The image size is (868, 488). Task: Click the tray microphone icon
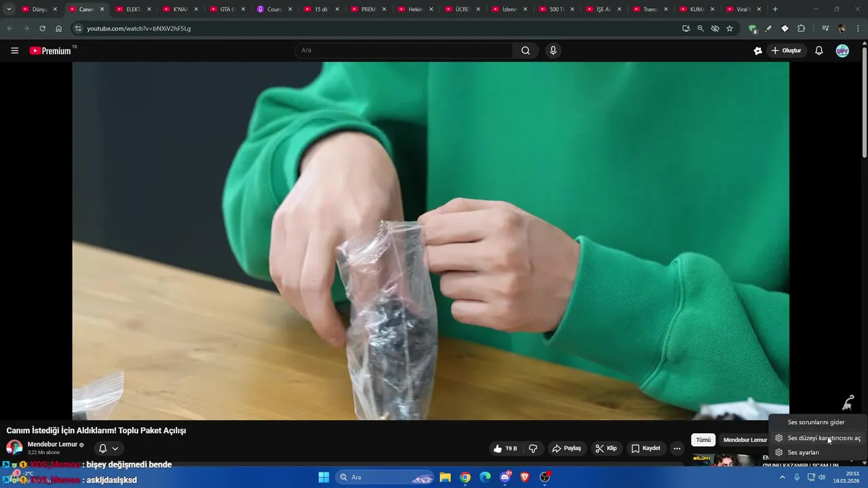click(797, 477)
